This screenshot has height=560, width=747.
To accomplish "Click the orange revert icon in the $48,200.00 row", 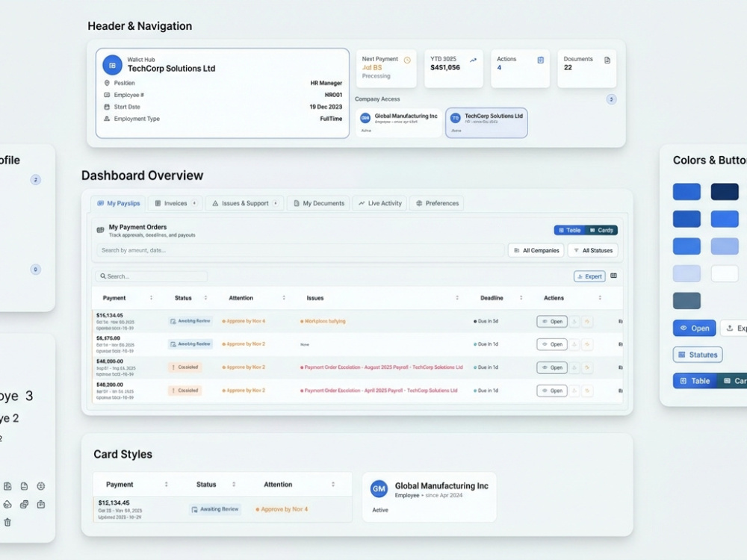I will (x=587, y=391).
